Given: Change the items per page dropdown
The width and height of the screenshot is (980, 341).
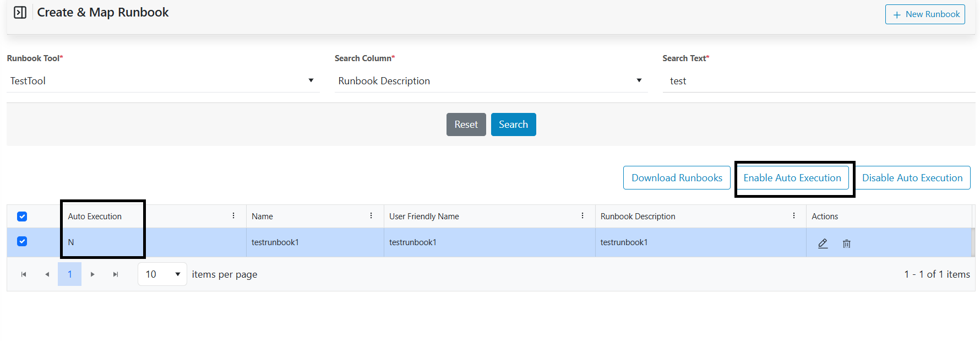Looking at the screenshot, I should (162, 274).
